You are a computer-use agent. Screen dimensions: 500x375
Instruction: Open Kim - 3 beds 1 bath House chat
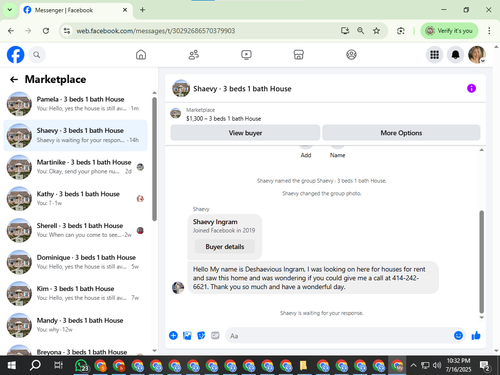point(75,293)
